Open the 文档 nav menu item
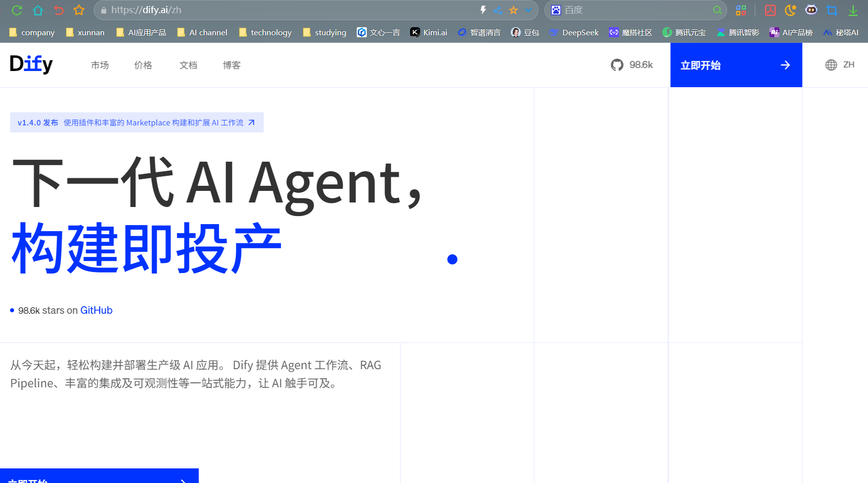 (x=188, y=65)
